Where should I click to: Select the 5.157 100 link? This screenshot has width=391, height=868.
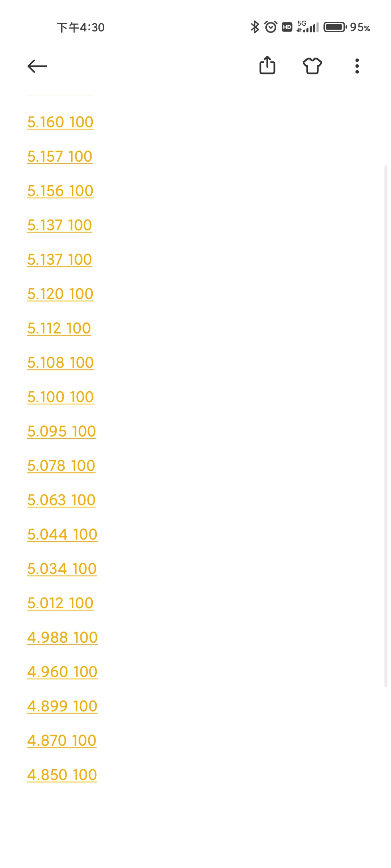60,157
